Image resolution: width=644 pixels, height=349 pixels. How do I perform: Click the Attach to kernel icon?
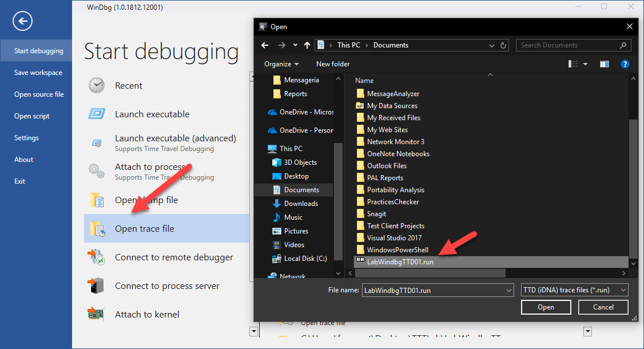point(97,314)
